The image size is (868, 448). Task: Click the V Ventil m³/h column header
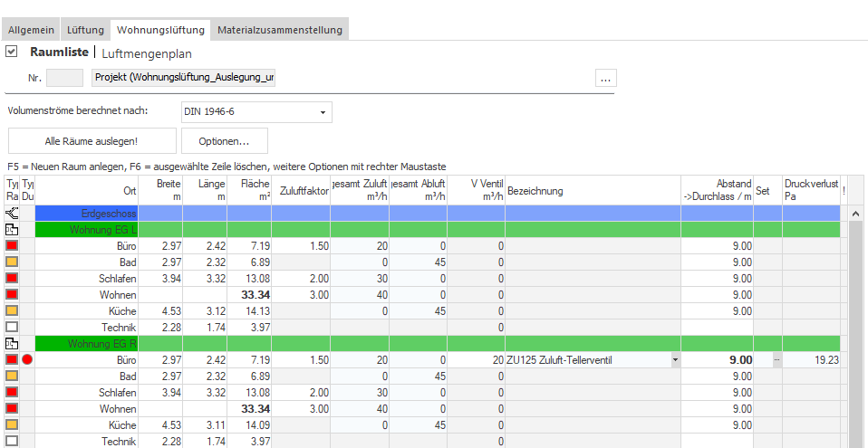pyautogui.click(x=476, y=190)
